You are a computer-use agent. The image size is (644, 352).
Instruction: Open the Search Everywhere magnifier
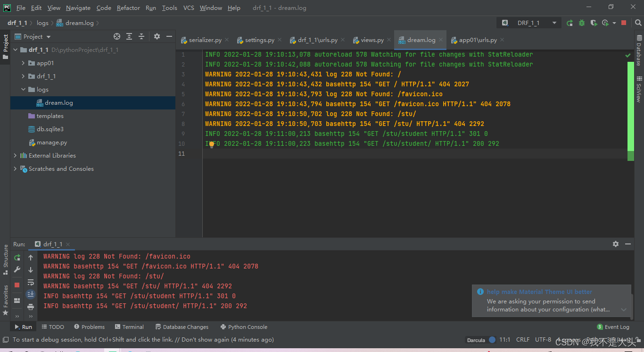tap(638, 23)
